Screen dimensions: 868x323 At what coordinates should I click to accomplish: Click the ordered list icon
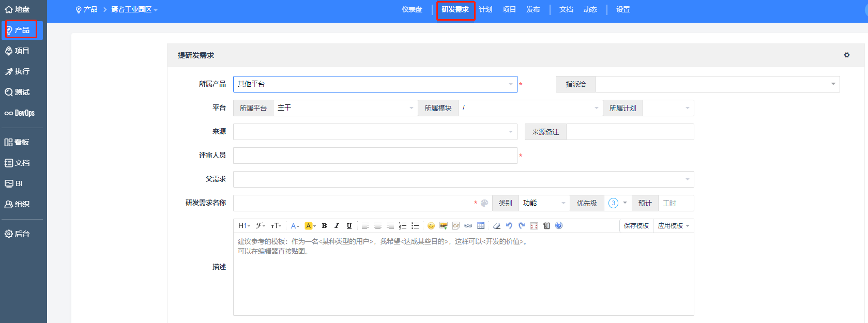pyautogui.click(x=403, y=226)
